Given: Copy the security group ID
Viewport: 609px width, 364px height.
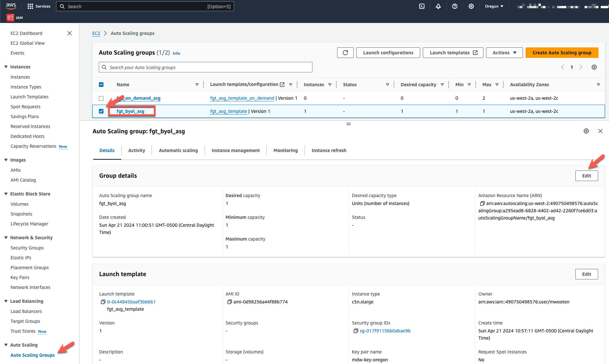Looking at the screenshot, I should pos(356,331).
